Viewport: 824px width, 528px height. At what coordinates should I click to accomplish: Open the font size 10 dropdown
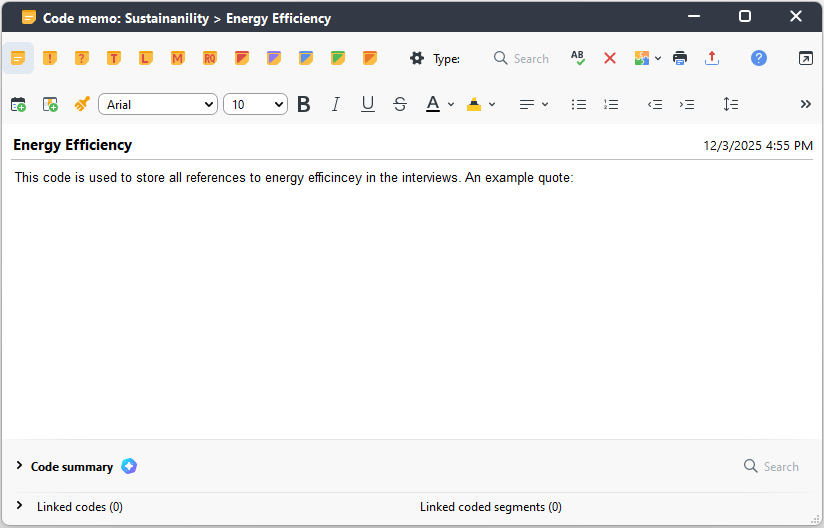click(x=255, y=104)
